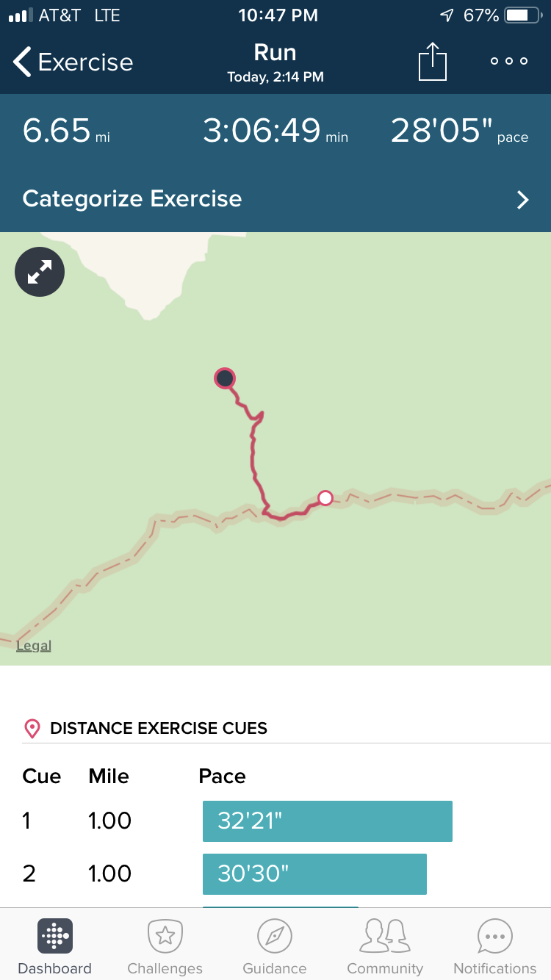Tap the Challenges star badge icon
551x980 pixels.
[x=165, y=936]
